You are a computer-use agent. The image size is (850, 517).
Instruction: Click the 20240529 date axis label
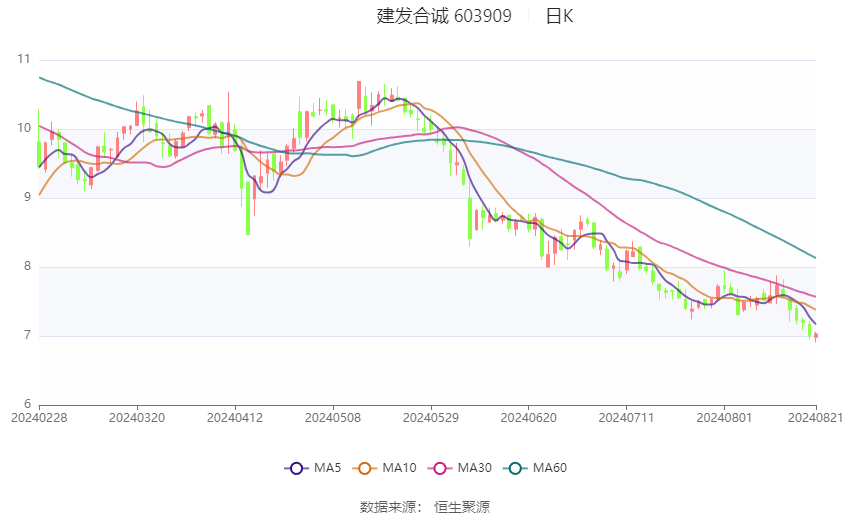[x=431, y=418]
